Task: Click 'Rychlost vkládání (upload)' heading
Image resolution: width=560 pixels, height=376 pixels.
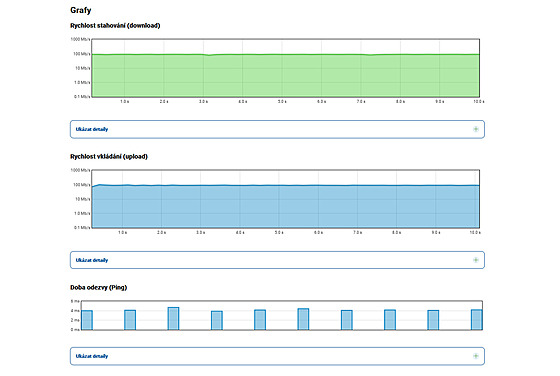Action: 109,156
